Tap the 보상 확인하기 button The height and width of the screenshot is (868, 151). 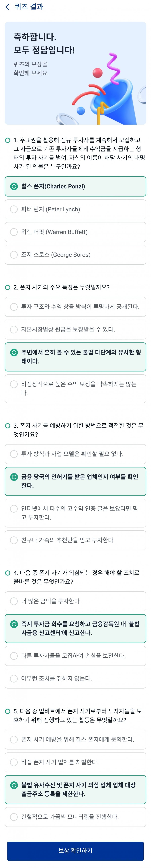[x=75, y=851]
